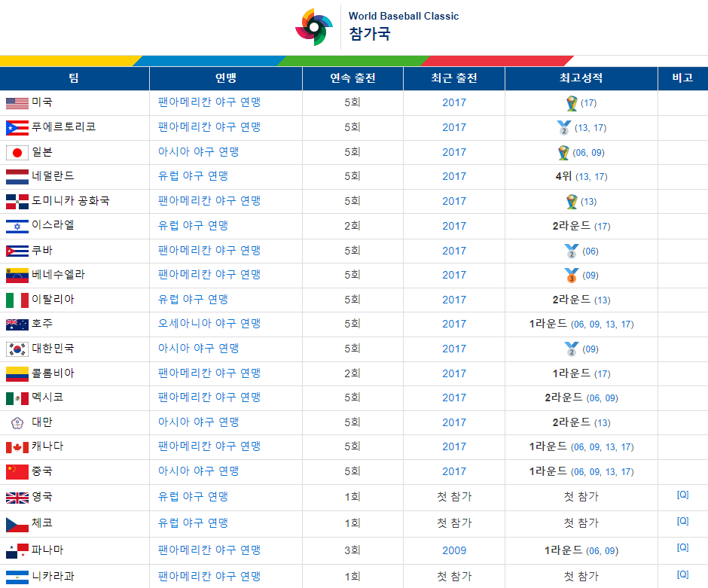708x588 pixels.
Task: Open the 유럽 야구 연맹 link in 네덜란드 row
Action: click(x=193, y=176)
